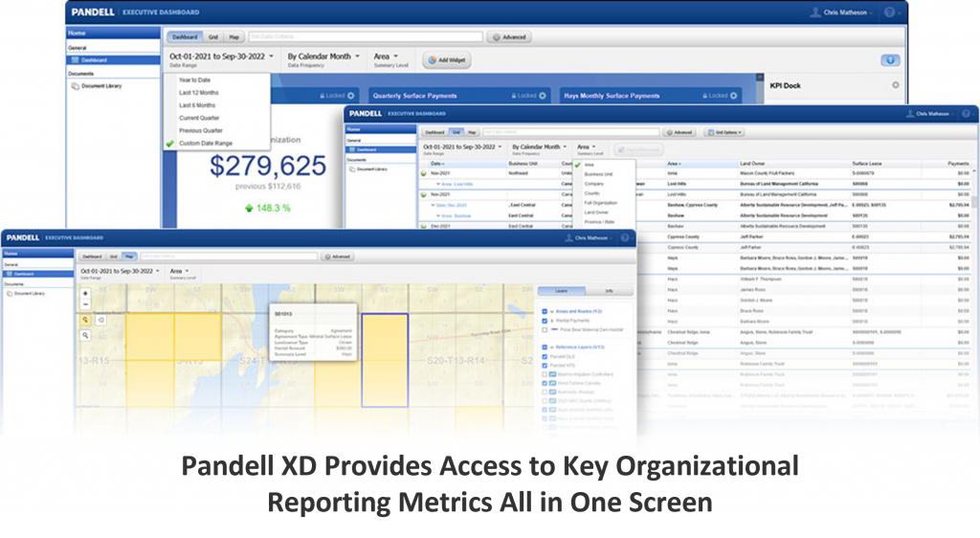This screenshot has height=538, width=980.
Task: Click the data criteria search field in dashboard window
Action: 366,37
